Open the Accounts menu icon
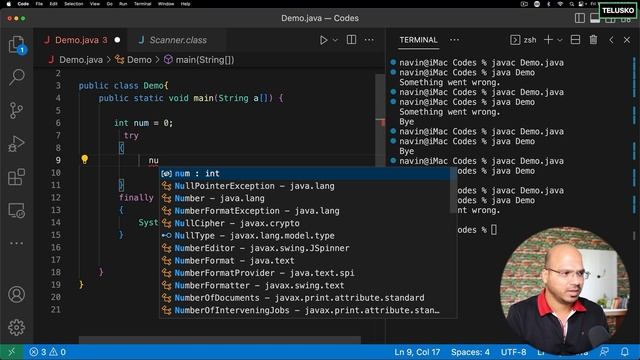Screen dimensions: 640x360 (16, 294)
